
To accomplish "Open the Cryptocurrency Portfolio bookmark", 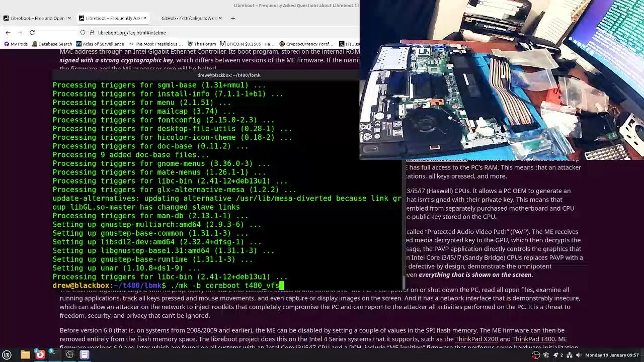I will (x=306, y=44).
